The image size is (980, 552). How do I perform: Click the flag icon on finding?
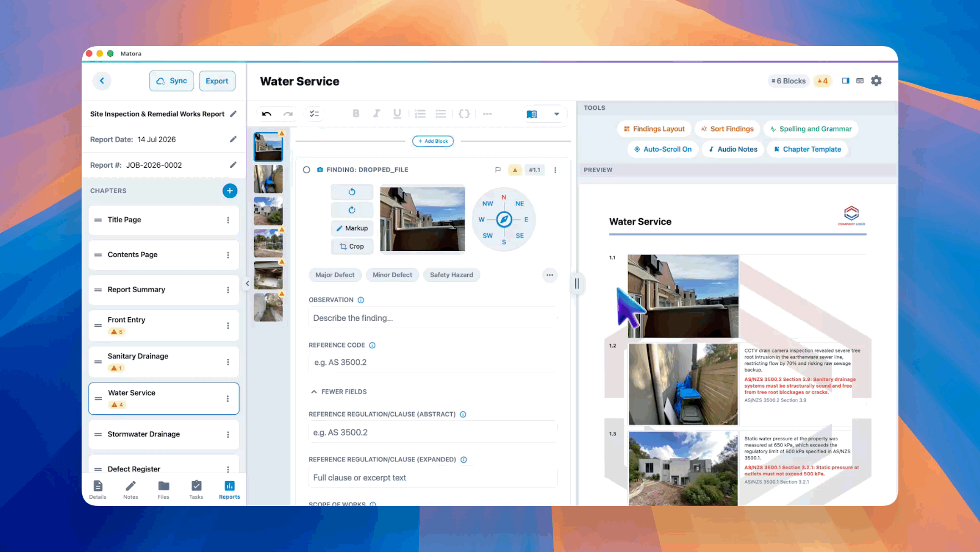click(x=498, y=170)
